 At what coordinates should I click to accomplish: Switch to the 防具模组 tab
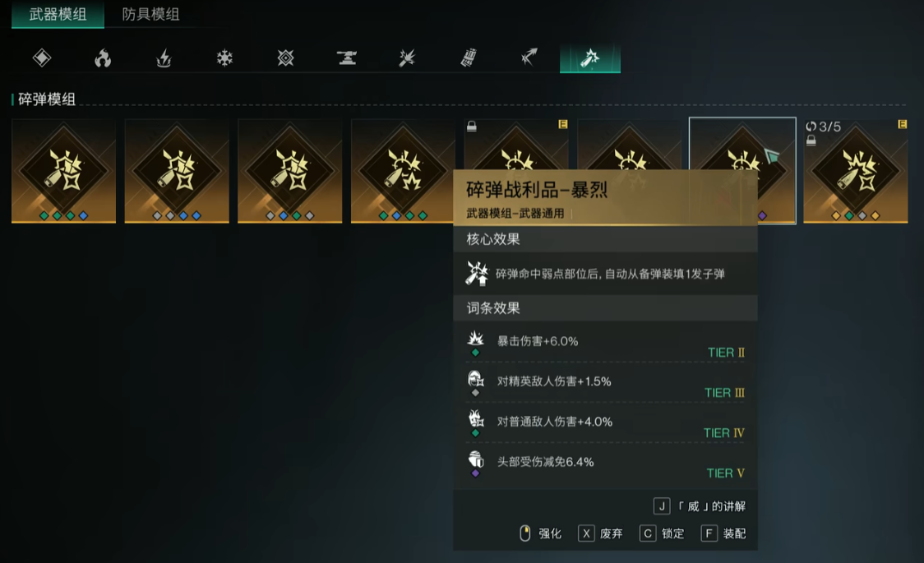point(150,14)
